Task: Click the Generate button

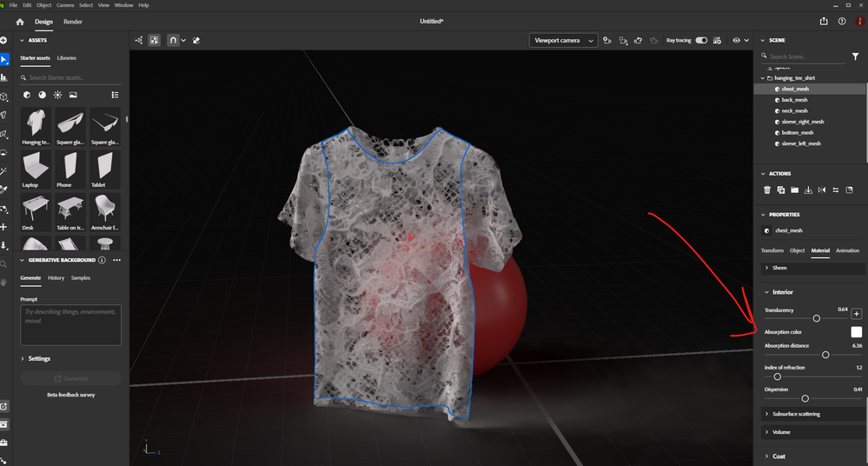Action: [x=71, y=378]
